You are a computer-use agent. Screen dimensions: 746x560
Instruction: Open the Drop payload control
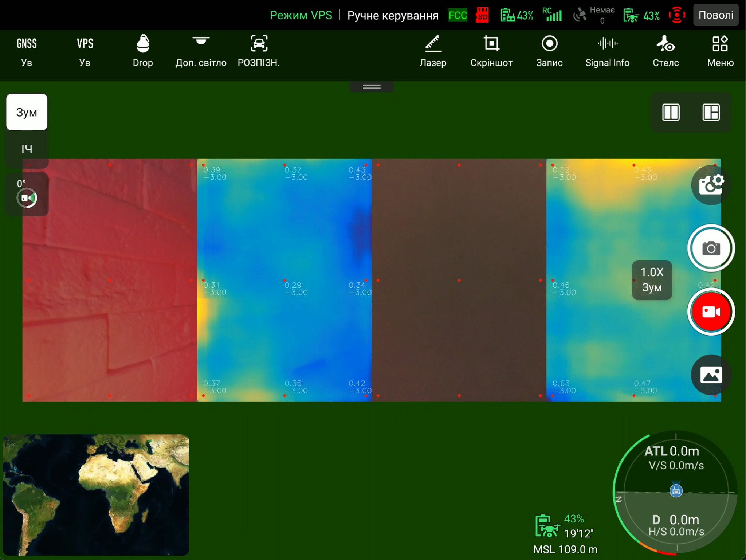142,51
